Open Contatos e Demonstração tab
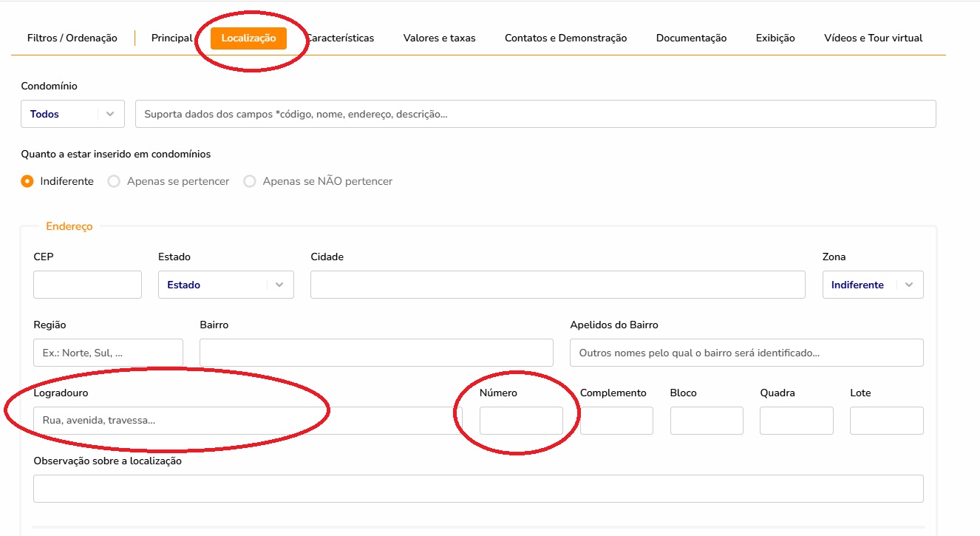The height and width of the screenshot is (536, 980). (x=565, y=38)
